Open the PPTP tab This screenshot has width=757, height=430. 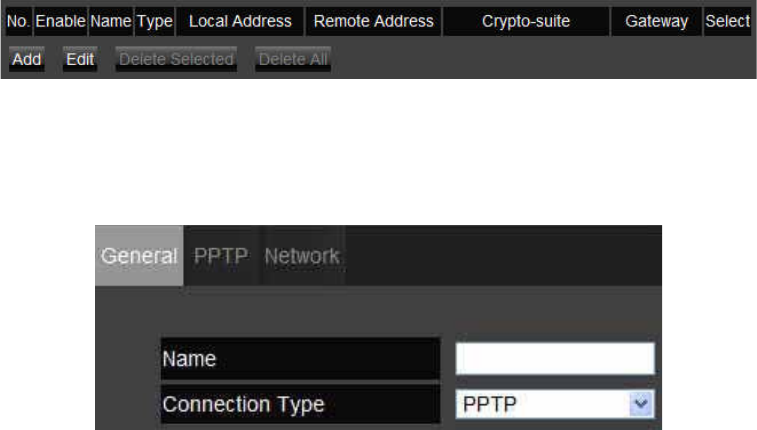[x=221, y=256]
